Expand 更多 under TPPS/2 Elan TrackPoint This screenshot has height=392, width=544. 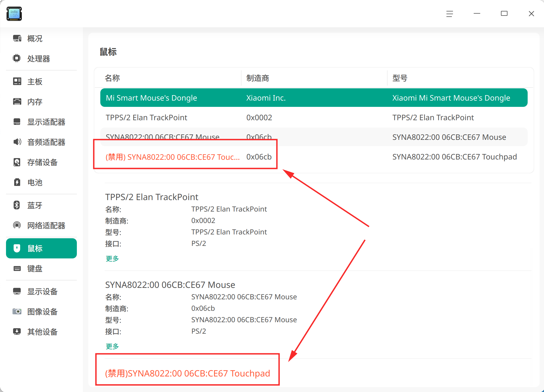point(112,258)
